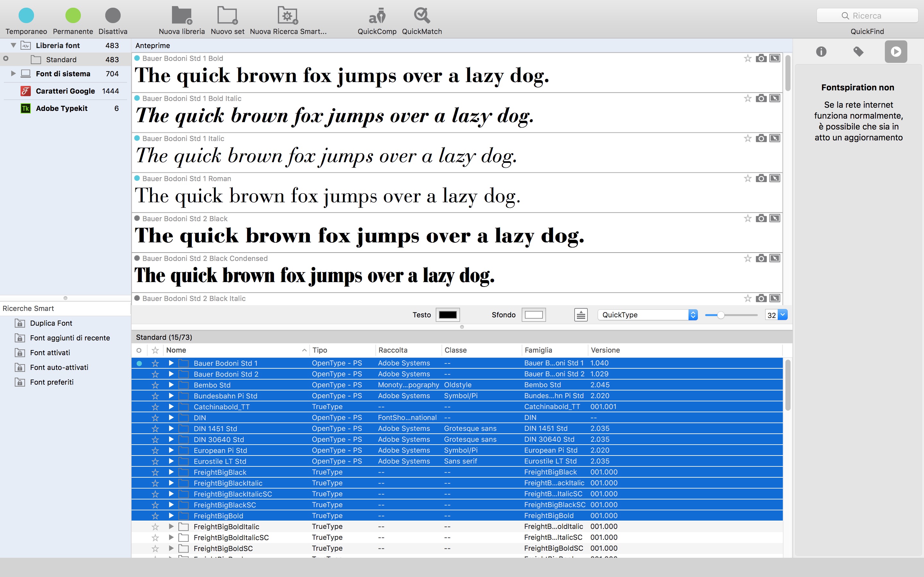Toggle favorite star for Bembo Std row
Image resolution: width=924 pixels, height=577 pixels.
(x=155, y=385)
